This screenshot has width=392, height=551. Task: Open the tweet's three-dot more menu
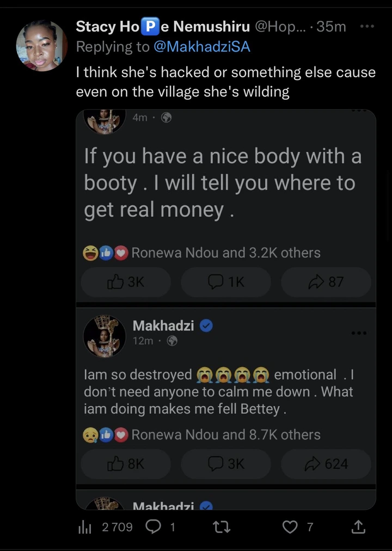click(x=367, y=26)
